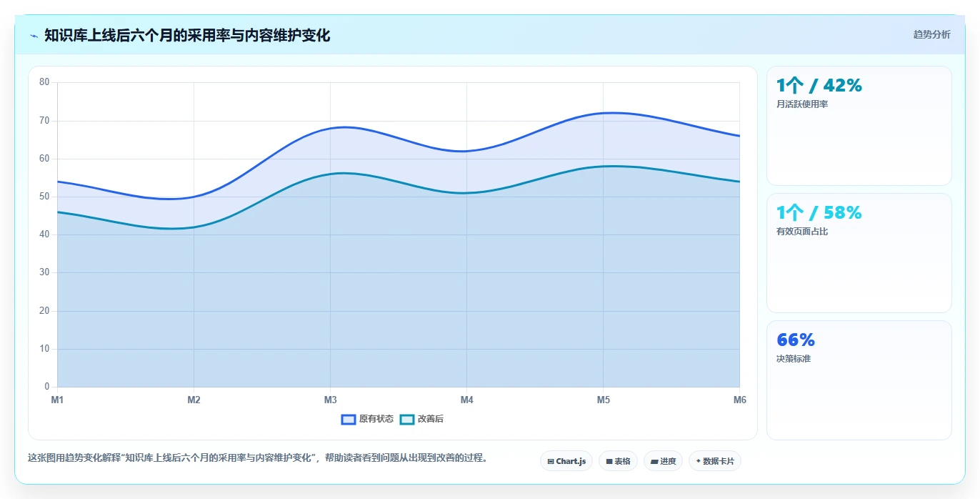This screenshot has width=980, height=499.
Task: Click the 改善后 line point at M3
Action: [330, 174]
